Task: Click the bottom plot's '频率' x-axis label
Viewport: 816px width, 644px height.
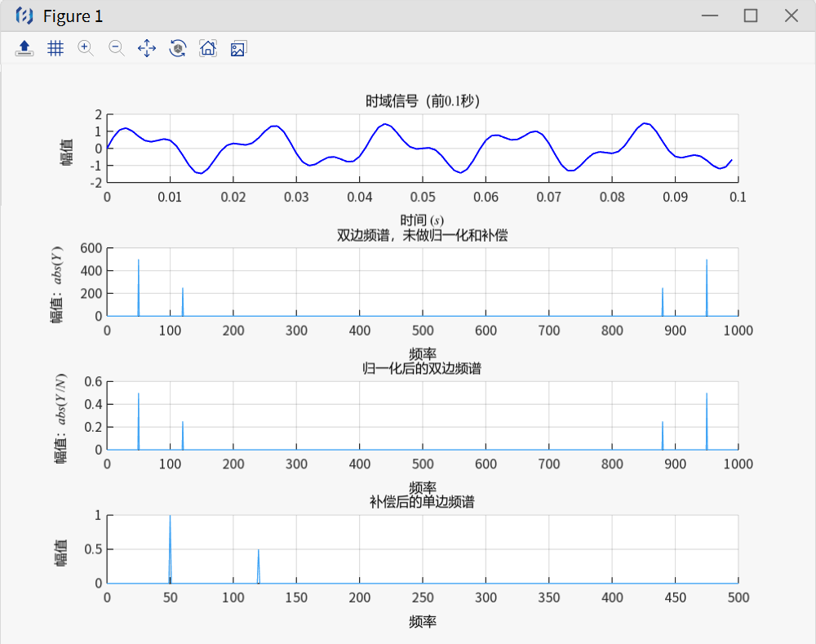Action: pos(422,621)
